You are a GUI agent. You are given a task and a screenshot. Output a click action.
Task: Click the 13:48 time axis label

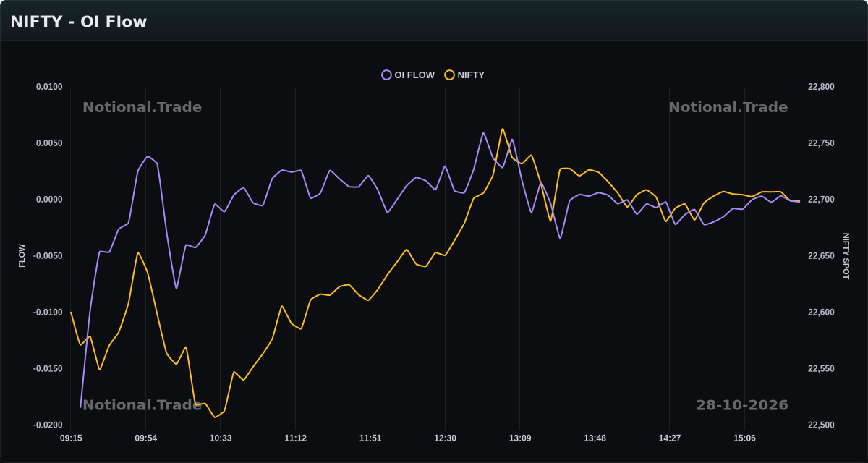pyautogui.click(x=595, y=438)
